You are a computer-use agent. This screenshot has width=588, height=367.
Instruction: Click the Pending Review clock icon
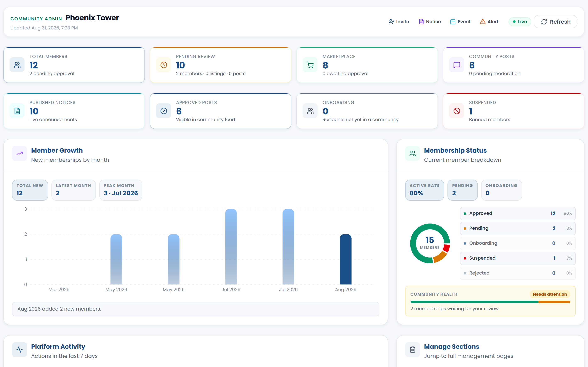click(x=164, y=65)
